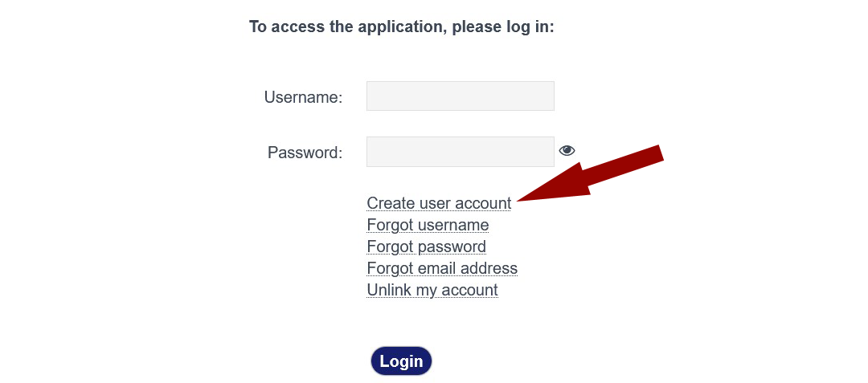The image size is (868, 383).
Task: Show password with the eye icon
Action: pos(567,150)
